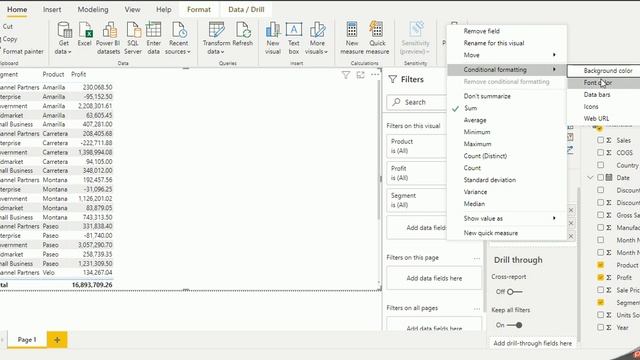Open the More visuals dropdown arrow
This screenshot has width=640, height=360.
coord(326,52)
